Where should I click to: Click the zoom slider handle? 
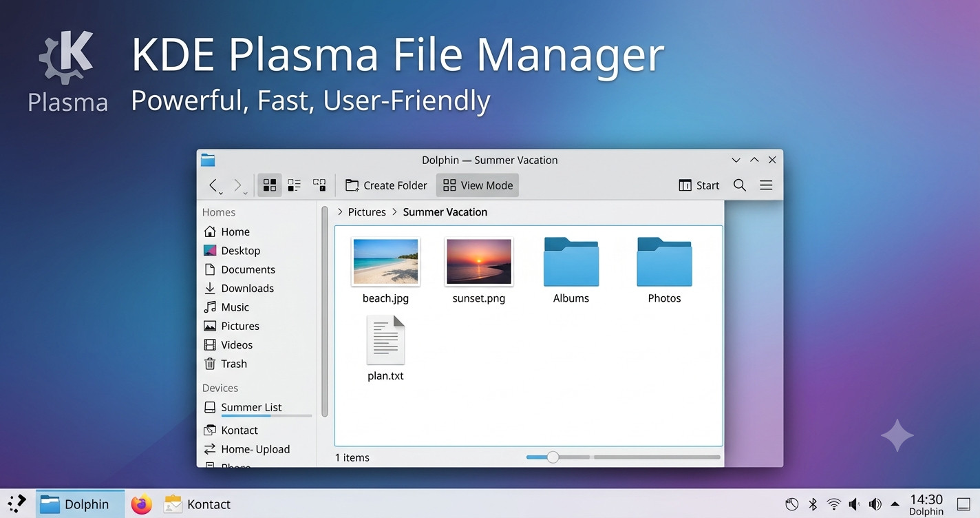coord(553,457)
